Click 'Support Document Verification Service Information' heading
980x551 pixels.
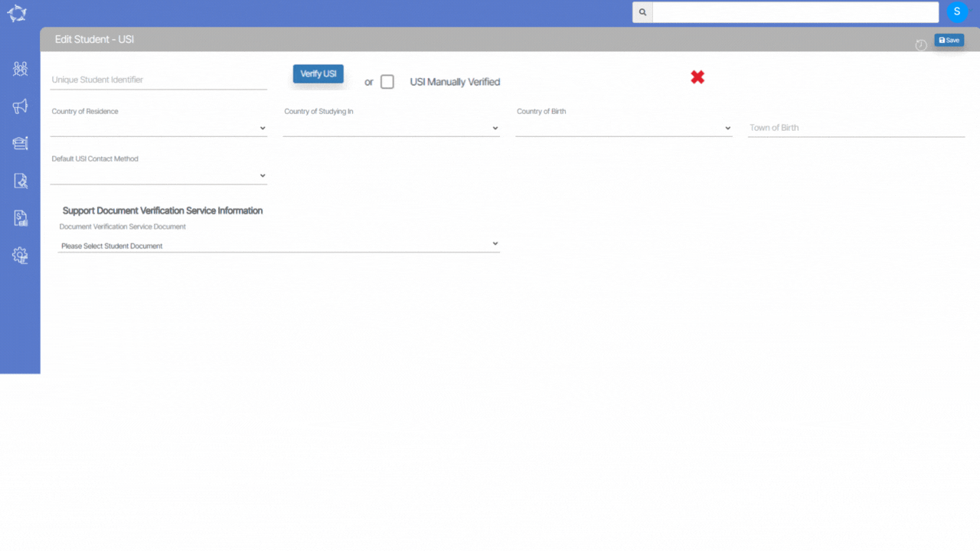pyautogui.click(x=162, y=210)
